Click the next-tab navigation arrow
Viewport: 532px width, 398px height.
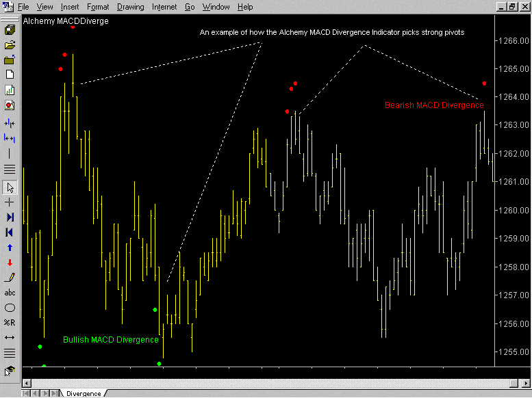tap(45, 394)
